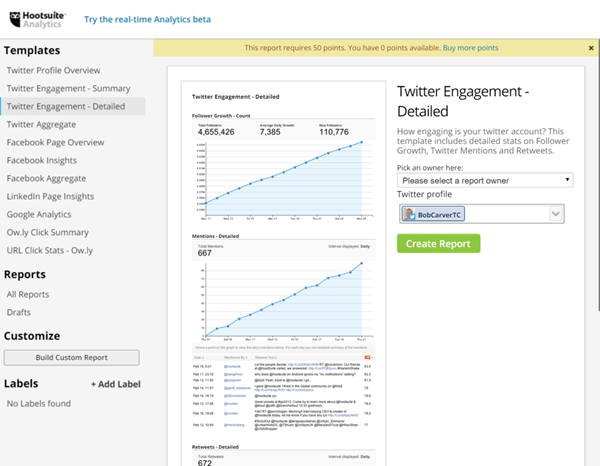The image size is (600, 466).
Task: Click the Hootsuite Analytics owl logo
Action: coord(17,19)
